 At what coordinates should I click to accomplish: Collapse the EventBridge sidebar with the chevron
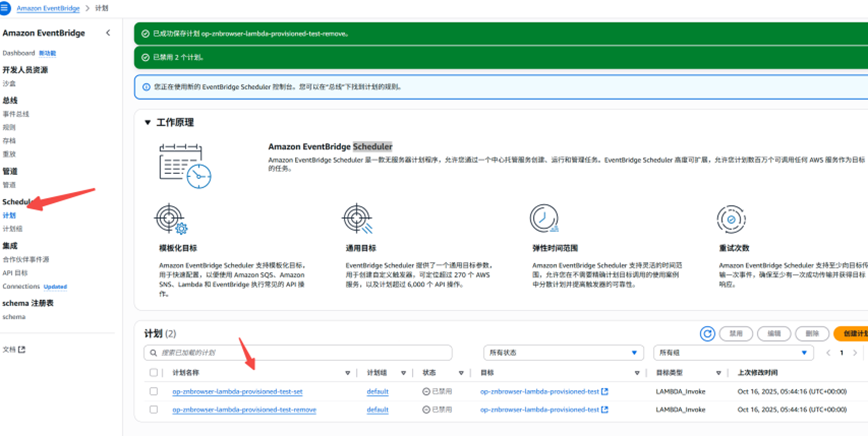click(x=108, y=33)
